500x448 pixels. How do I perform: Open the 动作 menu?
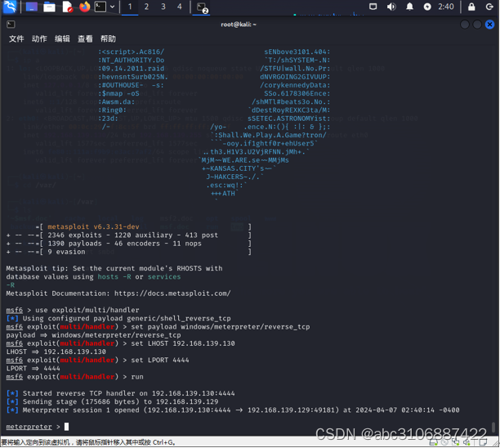(x=39, y=39)
